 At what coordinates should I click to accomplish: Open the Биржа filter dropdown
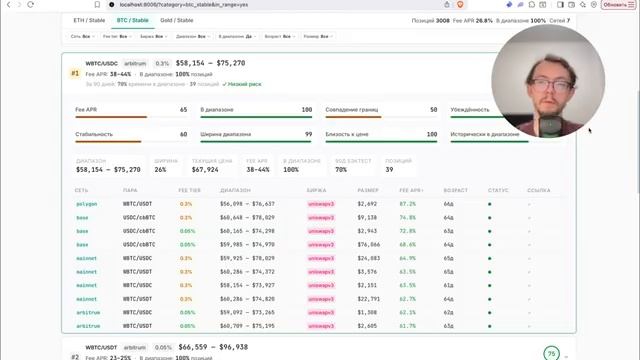(153, 36)
